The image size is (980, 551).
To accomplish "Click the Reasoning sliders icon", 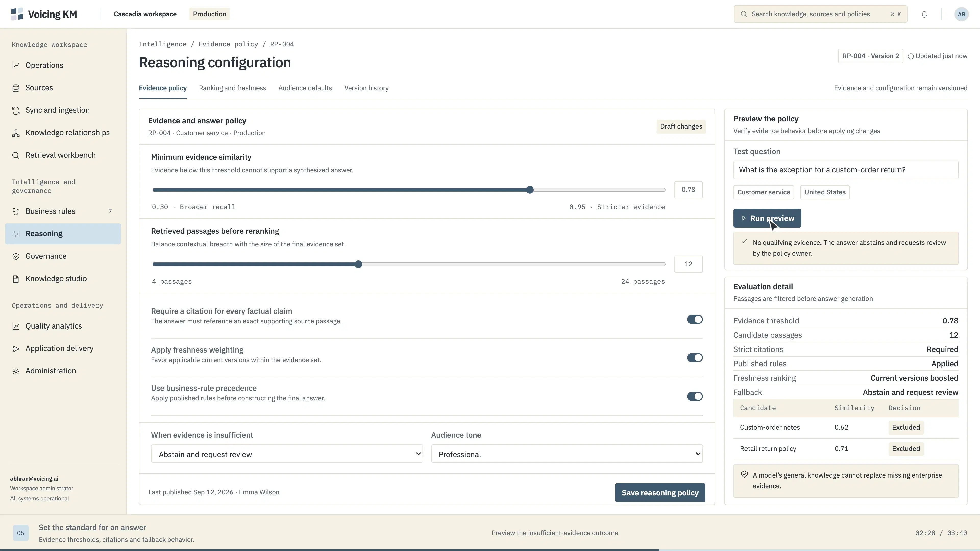I will click(16, 234).
